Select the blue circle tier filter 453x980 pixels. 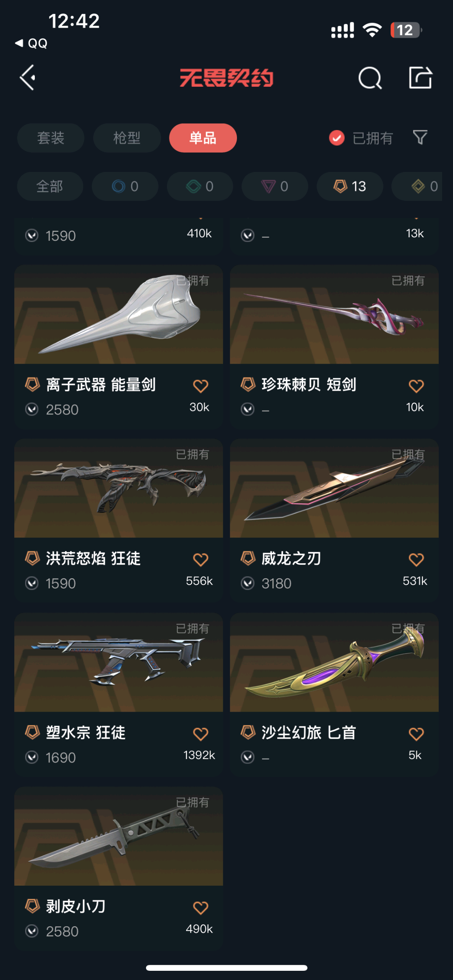coord(125,186)
